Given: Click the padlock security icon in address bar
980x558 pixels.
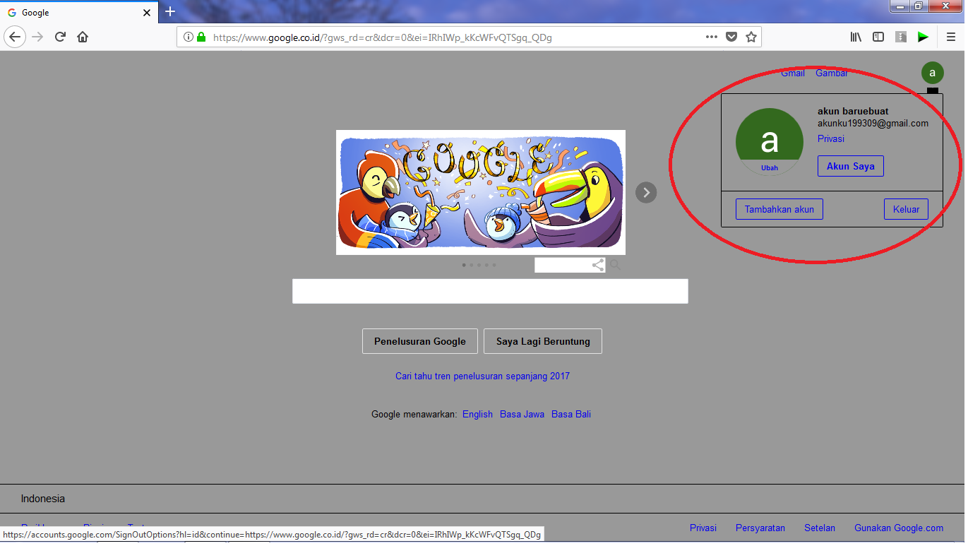Looking at the screenshot, I should [201, 37].
